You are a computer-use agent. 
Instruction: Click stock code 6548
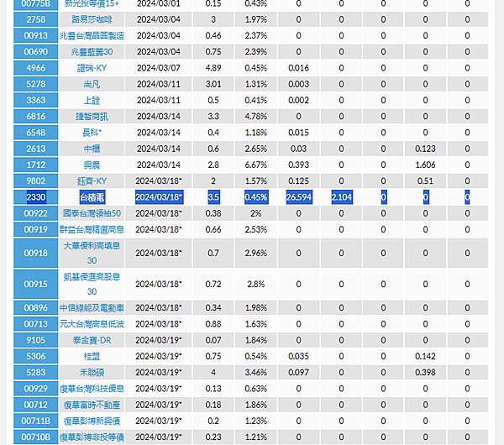coord(35,133)
